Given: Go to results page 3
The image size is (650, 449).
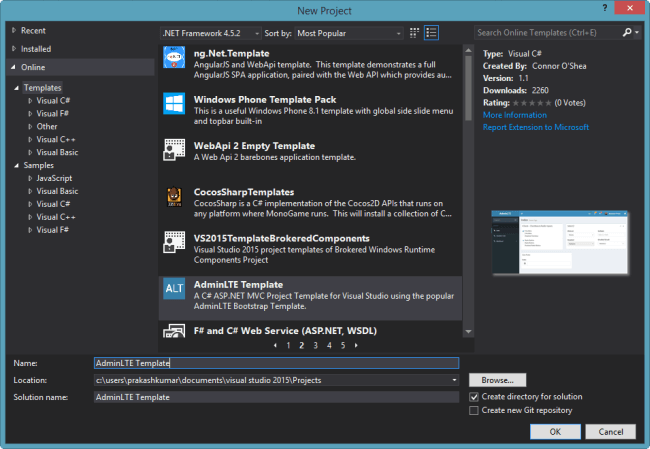Looking at the screenshot, I should 315,345.
